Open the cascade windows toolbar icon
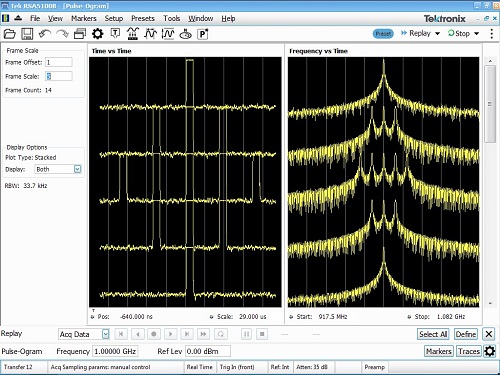Image resolution: width=500 pixels, height=375 pixels. pos(80,34)
